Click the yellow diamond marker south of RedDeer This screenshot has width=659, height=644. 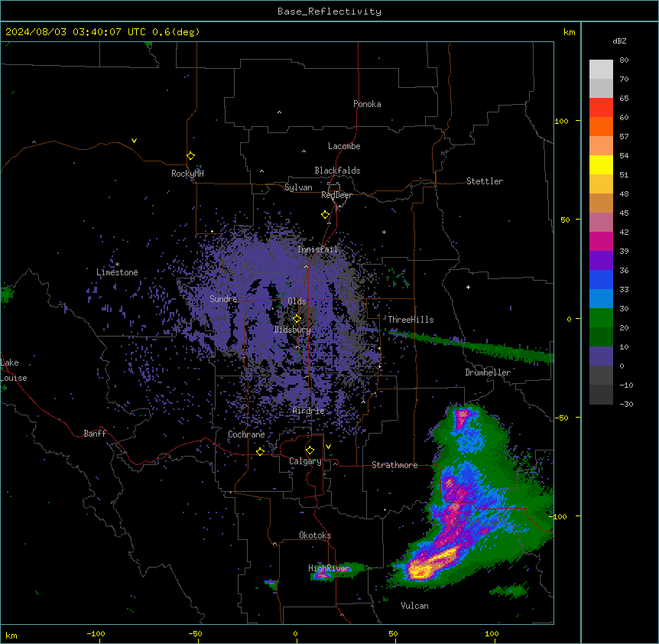326,215
